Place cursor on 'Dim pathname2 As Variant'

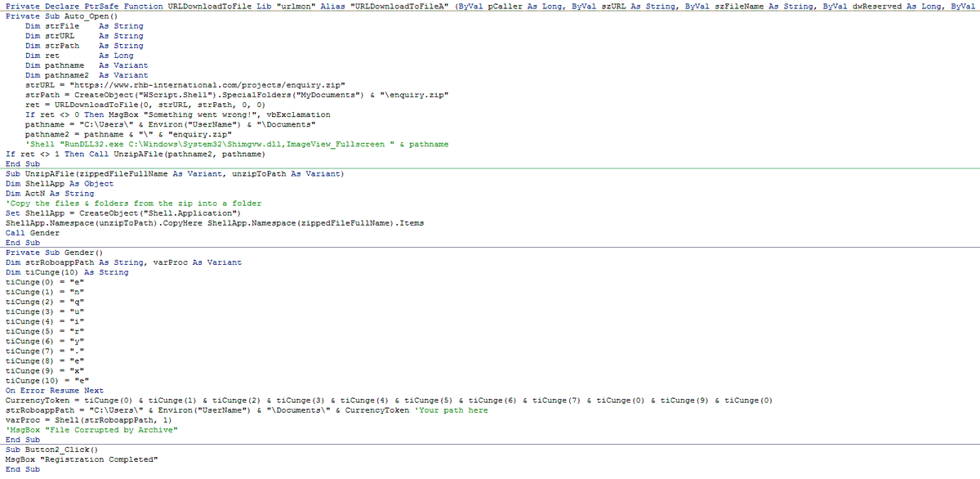(x=87, y=75)
